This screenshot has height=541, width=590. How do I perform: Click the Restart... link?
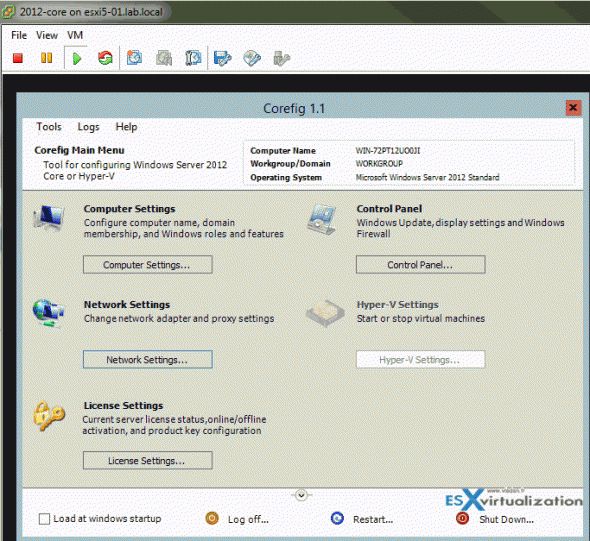point(373,520)
